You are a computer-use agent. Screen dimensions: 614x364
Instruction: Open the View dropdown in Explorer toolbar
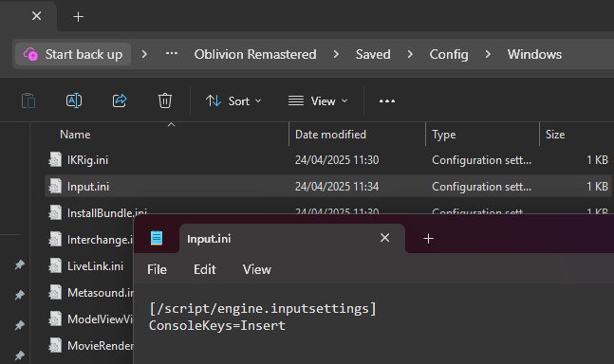point(318,101)
